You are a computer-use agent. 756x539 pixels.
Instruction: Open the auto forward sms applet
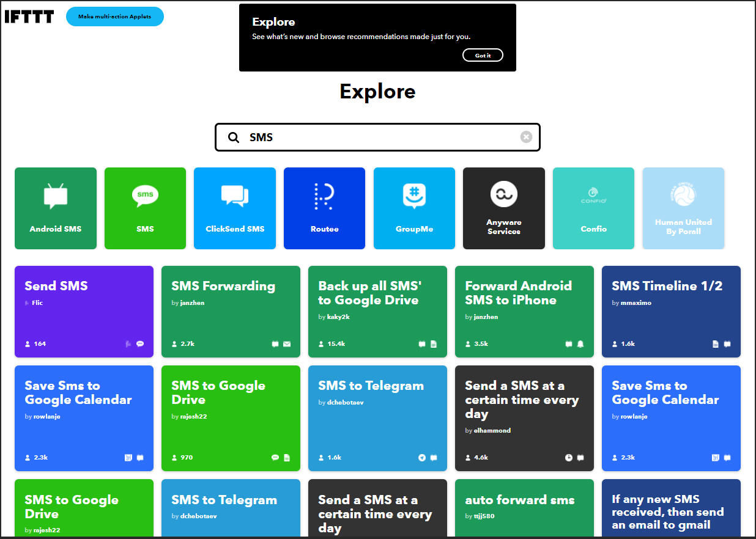pos(524,508)
